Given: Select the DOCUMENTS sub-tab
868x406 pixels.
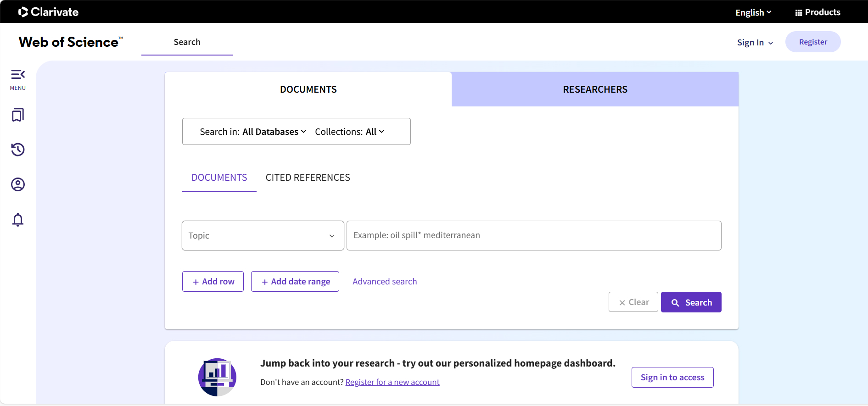Looking at the screenshot, I should (219, 178).
